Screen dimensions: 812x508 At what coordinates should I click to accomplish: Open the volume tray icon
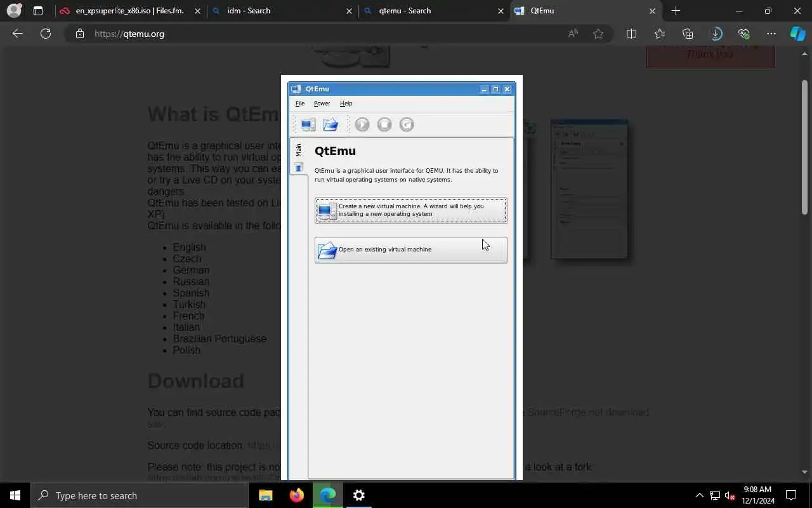[x=730, y=495]
